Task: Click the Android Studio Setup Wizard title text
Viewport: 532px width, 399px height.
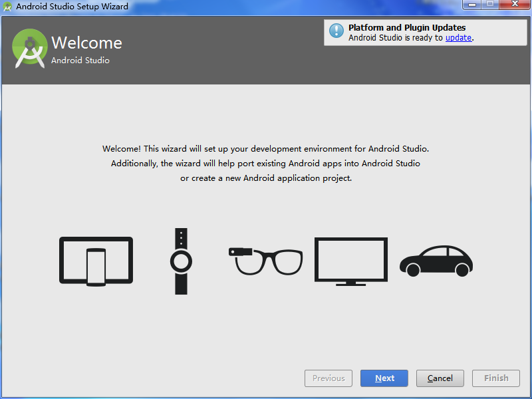Action: 72,7
